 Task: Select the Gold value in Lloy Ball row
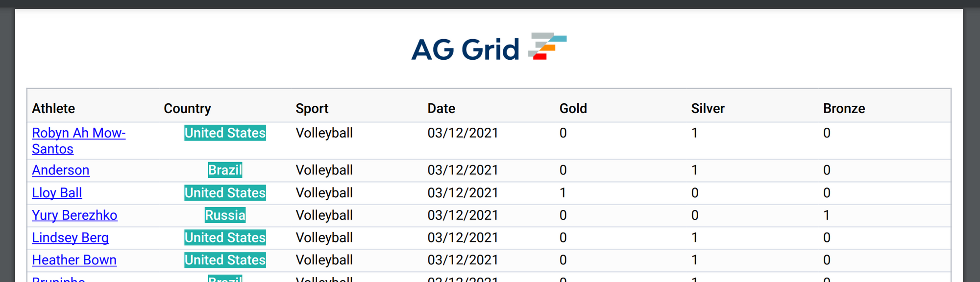coord(563,193)
